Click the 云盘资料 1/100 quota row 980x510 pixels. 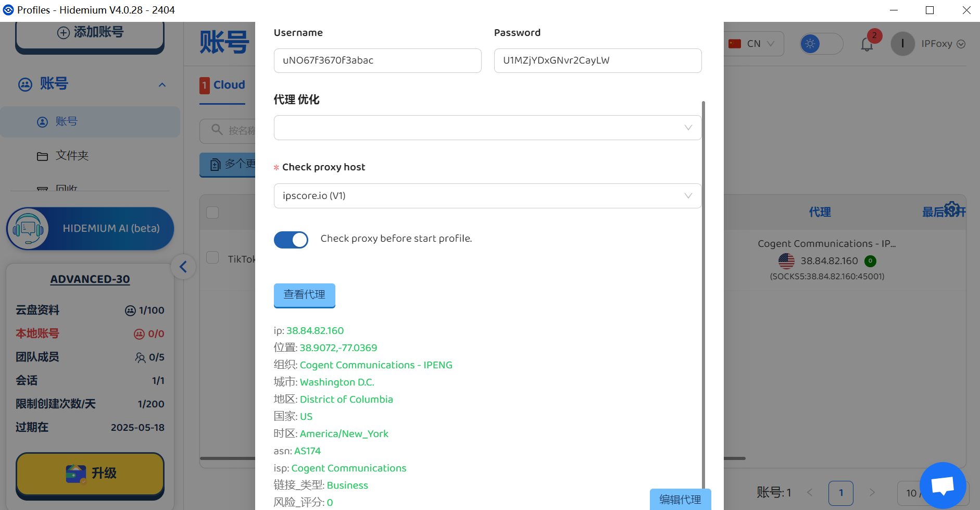(90, 310)
